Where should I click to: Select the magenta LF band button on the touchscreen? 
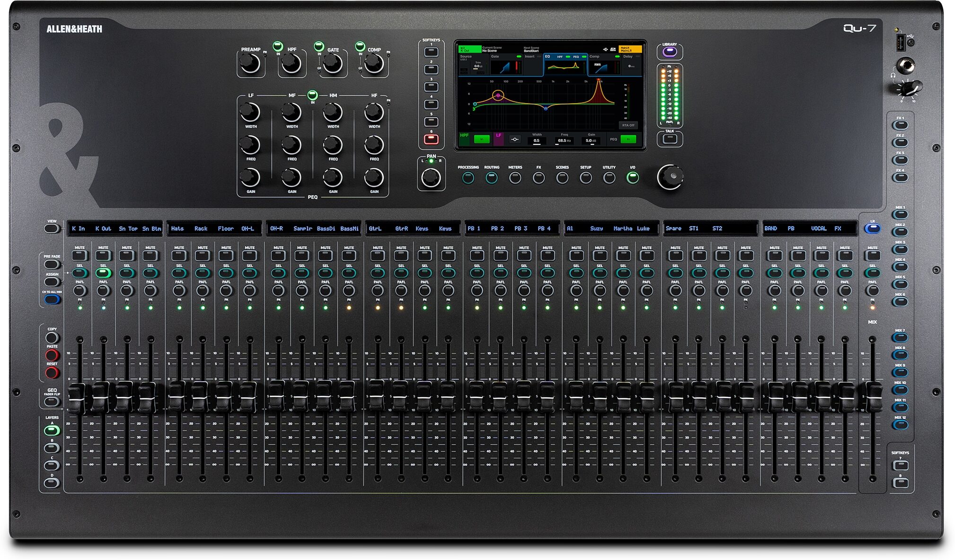(498, 139)
